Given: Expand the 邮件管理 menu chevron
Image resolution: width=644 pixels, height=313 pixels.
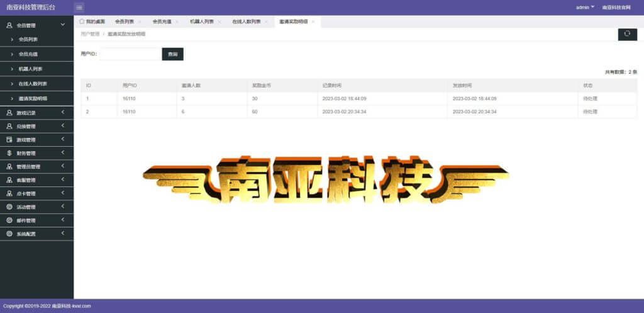Looking at the screenshot, I should (x=63, y=220).
